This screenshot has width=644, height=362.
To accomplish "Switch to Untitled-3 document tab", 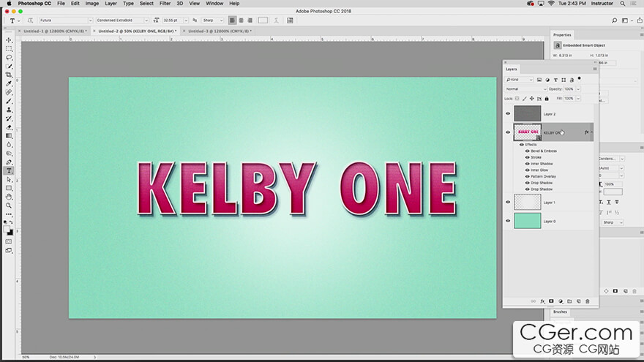I will tap(220, 31).
